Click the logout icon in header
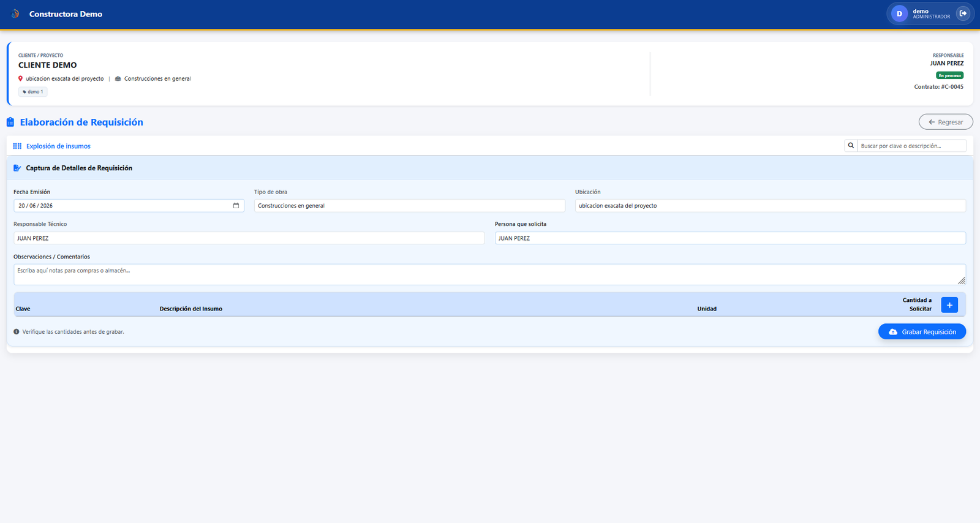This screenshot has height=523, width=980. (x=963, y=13)
